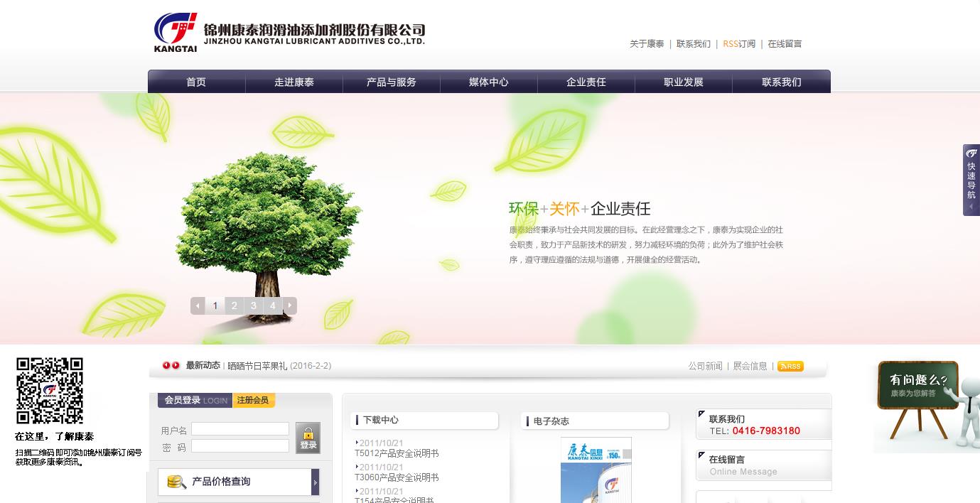Open the 康泰信息 magazine cover
Screen dimensions: 980x503
596,470
